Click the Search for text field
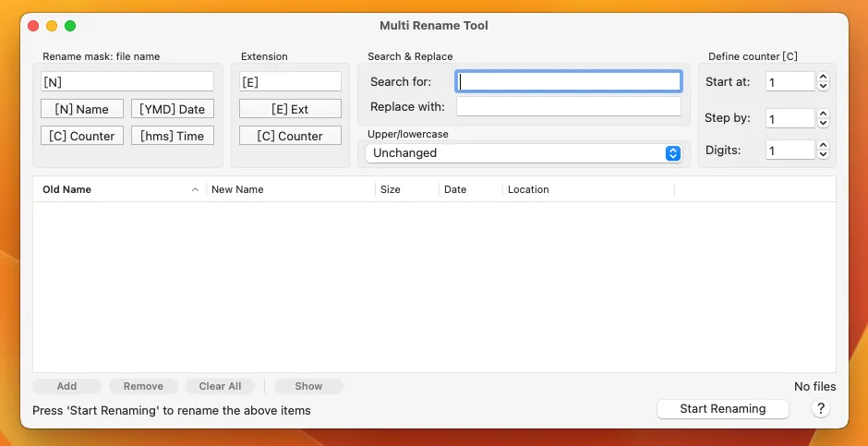The height and width of the screenshot is (446, 868). coord(569,81)
